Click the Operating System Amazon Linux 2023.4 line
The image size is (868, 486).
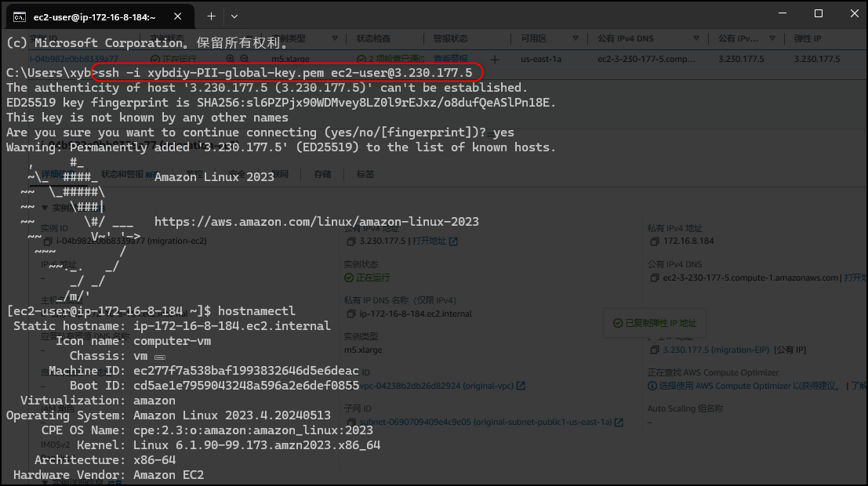point(169,415)
